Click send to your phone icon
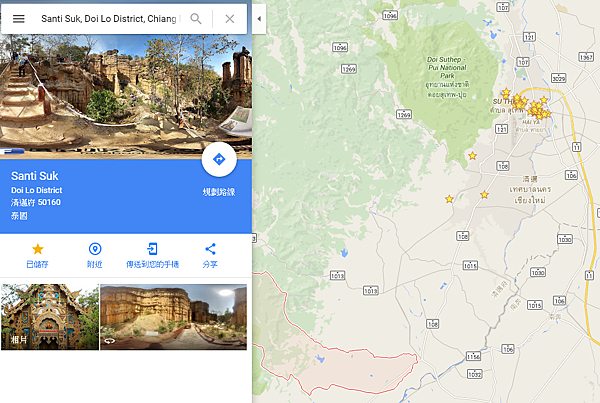The image size is (600, 403). point(152,249)
